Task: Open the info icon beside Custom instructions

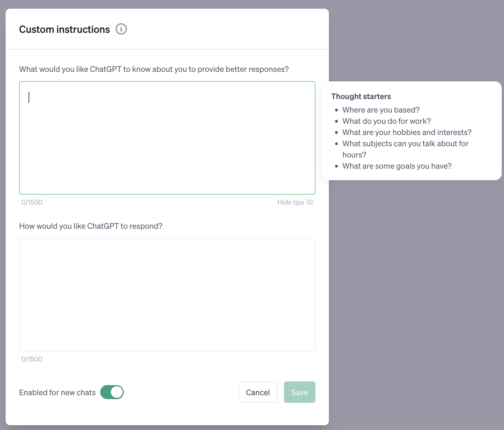Action: pos(121,29)
